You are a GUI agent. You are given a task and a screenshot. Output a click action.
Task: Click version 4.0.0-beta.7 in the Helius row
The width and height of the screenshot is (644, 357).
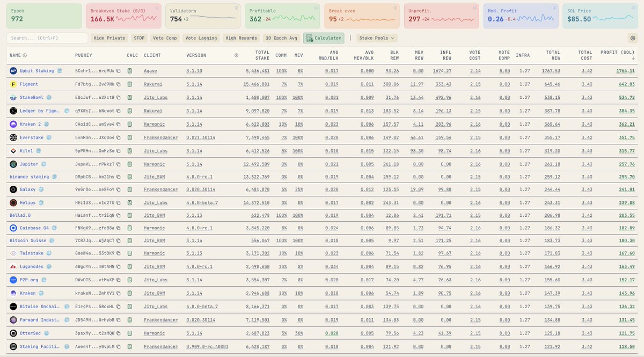coord(202,202)
